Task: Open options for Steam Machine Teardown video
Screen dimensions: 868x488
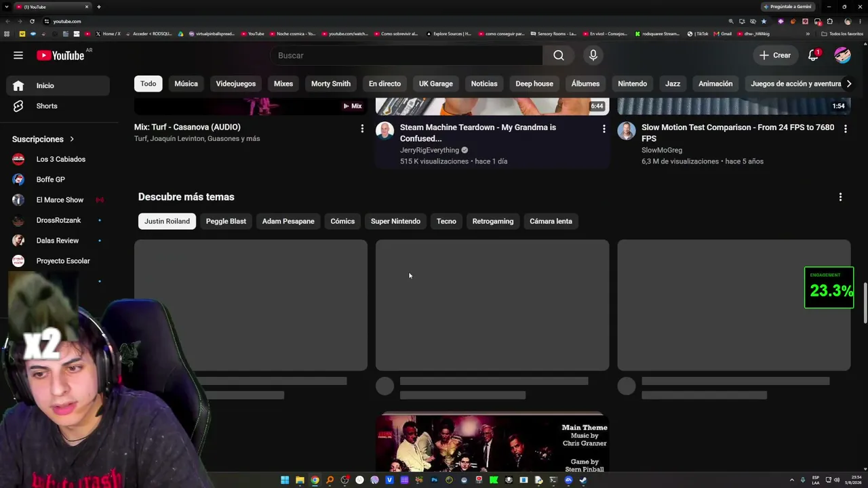Action: click(604, 129)
